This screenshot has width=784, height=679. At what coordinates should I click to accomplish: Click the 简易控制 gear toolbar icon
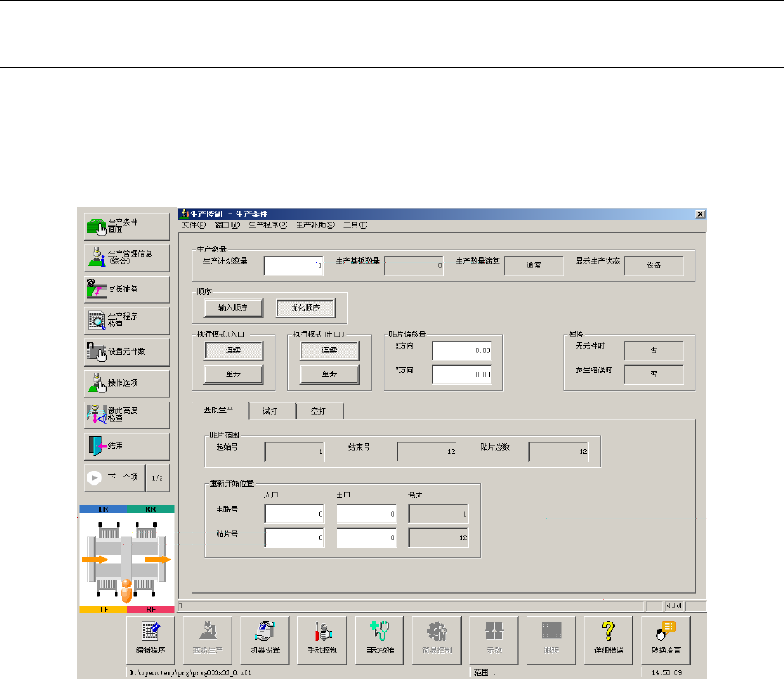pos(437,640)
